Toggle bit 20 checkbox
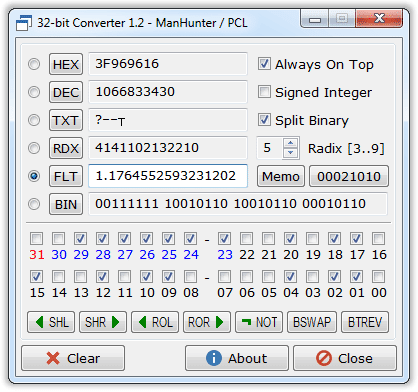Screen dimensions: 418x392 click(291, 239)
